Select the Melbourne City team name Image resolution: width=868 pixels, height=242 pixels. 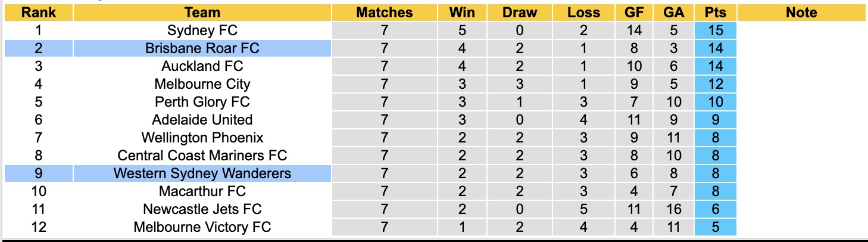pyautogui.click(x=202, y=84)
